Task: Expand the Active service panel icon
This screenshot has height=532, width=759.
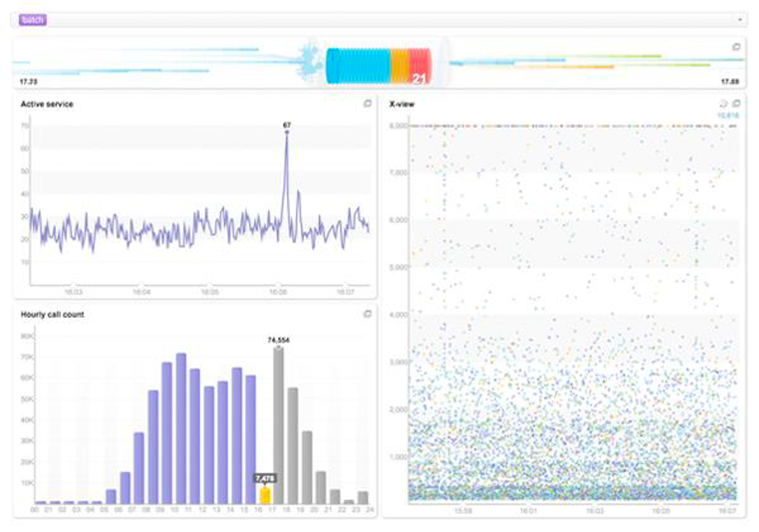Action: click(367, 103)
